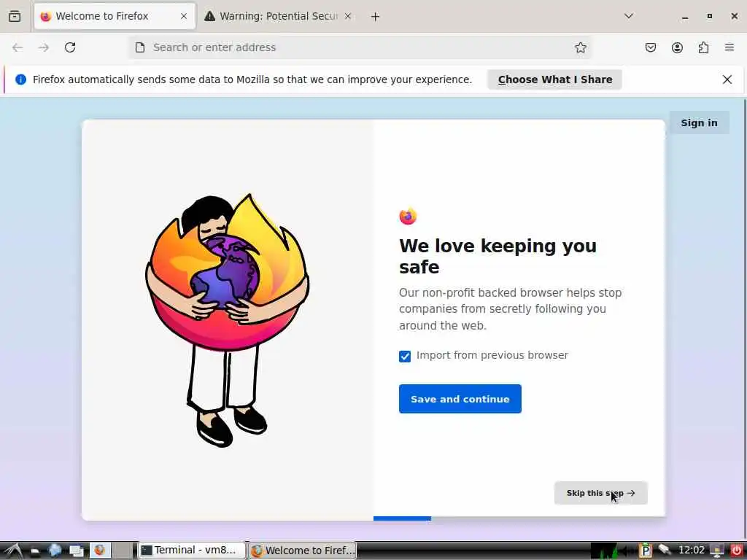747x560 pixels.
Task: Click the Choose What I Share button
Action: pos(555,79)
